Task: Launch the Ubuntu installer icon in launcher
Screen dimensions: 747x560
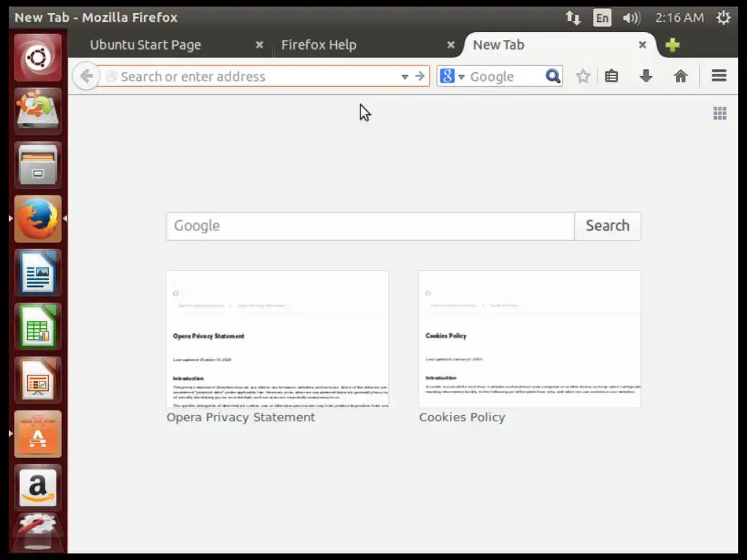Action: coord(38,112)
